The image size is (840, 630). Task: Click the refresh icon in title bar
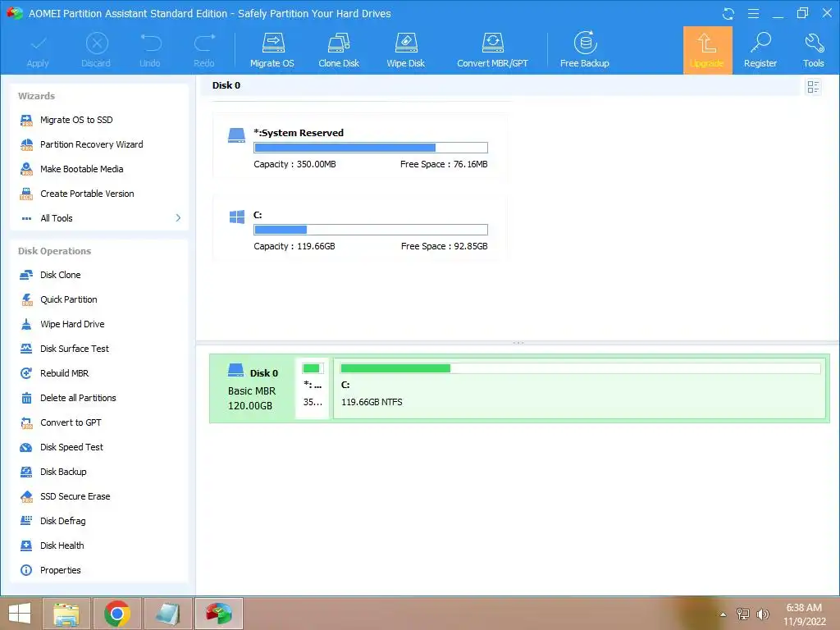pos(728,13)
